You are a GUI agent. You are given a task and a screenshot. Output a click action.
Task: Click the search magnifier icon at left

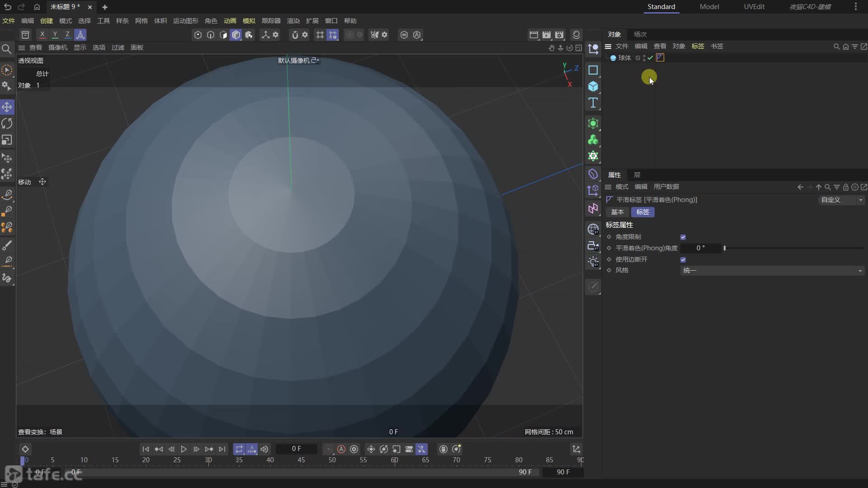[x=7, y=49]
